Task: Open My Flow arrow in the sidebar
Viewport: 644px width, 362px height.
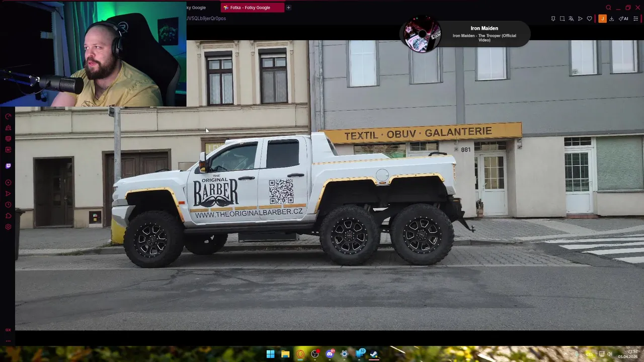Action: point(8,194)
